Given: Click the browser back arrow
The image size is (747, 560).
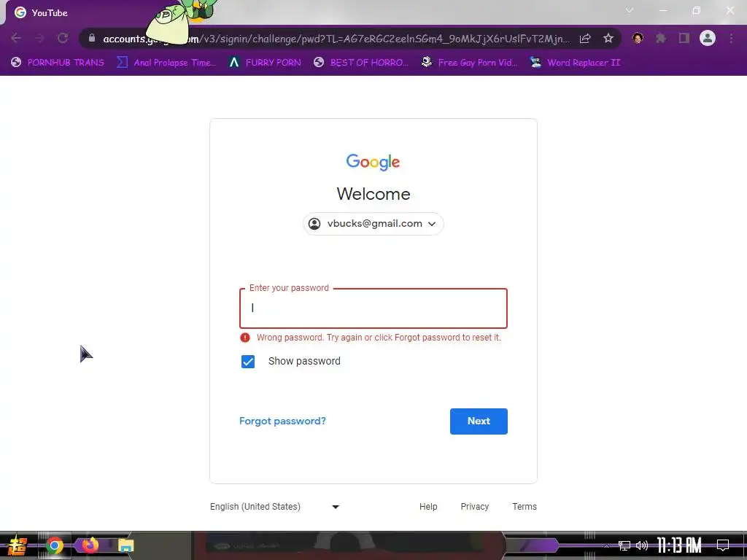Looking at the screenshot, I should (x=16, y=38).
